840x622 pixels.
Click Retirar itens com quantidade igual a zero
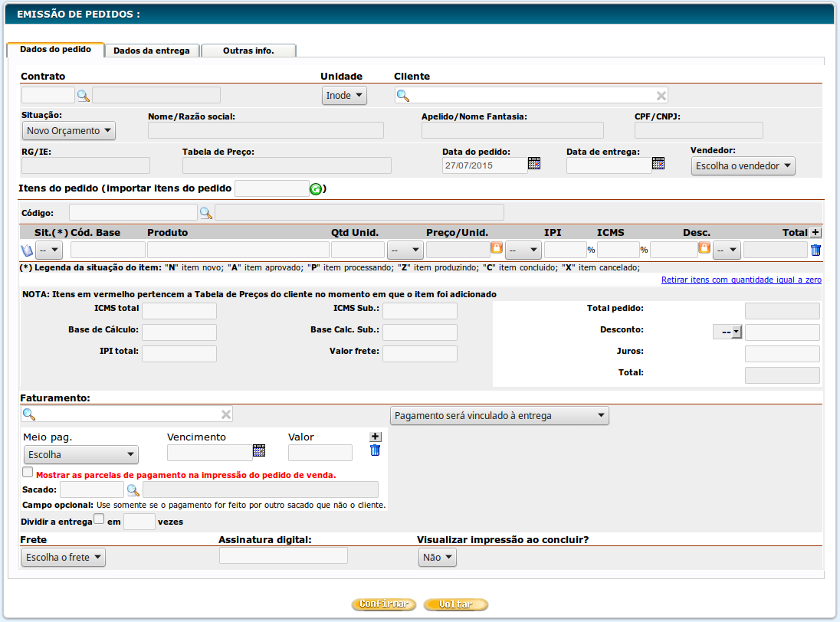point(741,280)
